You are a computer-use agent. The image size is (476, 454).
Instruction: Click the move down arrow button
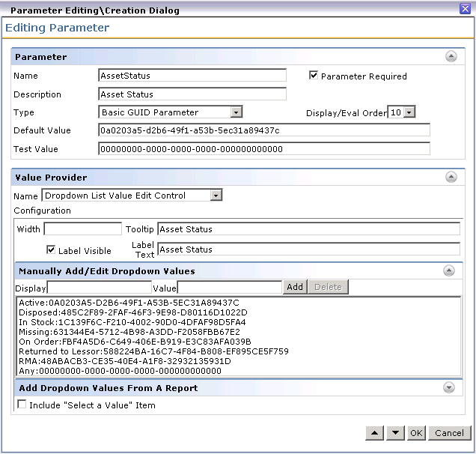[397, 433]
